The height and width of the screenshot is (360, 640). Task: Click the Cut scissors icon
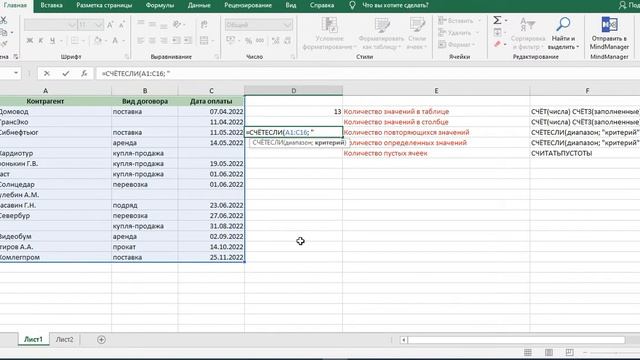click(x=3, y=20)
